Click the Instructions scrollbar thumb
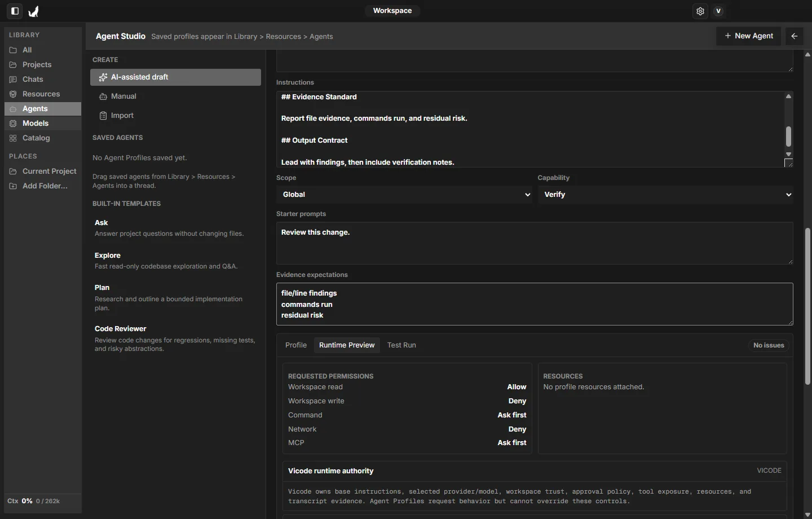 (789, 137)
